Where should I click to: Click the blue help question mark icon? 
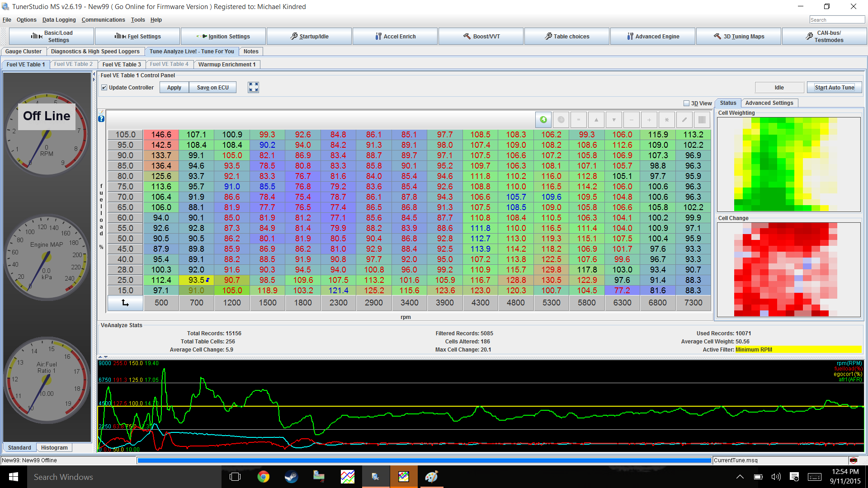tap(101, 119)
